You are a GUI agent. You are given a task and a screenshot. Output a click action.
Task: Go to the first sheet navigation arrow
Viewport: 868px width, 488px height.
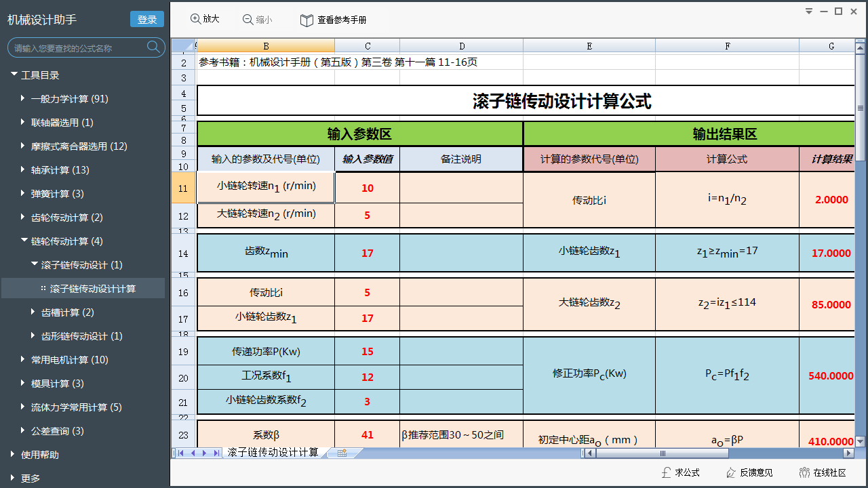[x=181, y=453]
